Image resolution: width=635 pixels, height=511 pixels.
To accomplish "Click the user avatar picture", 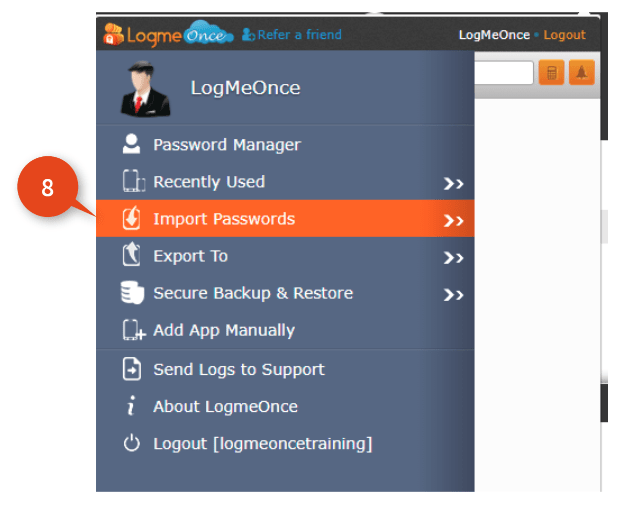I will [145, 89].
